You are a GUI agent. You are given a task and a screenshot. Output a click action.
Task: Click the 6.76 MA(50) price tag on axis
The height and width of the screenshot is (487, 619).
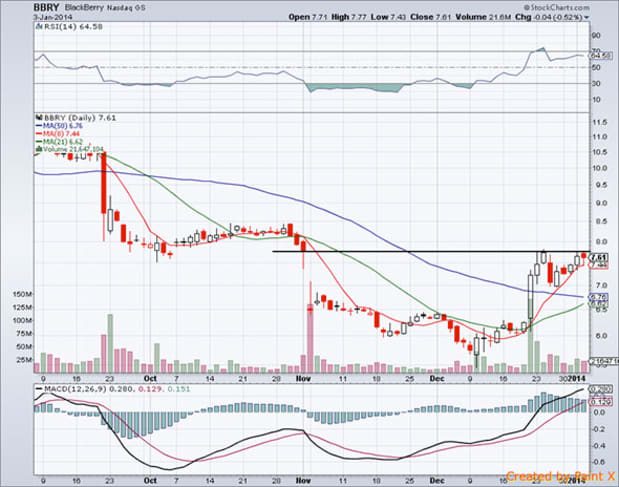click(x=599, y=297)
